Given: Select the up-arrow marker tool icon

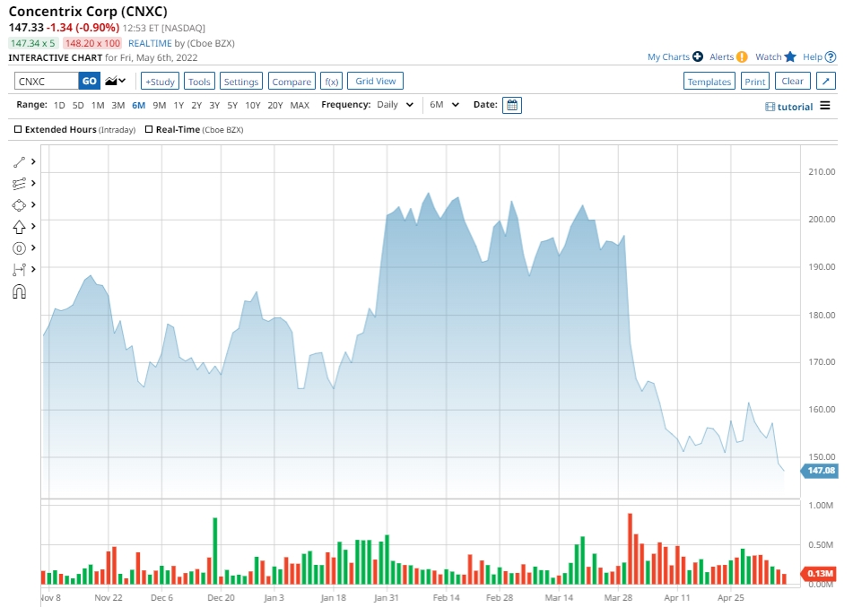Looking at the screenshot, I should 19,227.
